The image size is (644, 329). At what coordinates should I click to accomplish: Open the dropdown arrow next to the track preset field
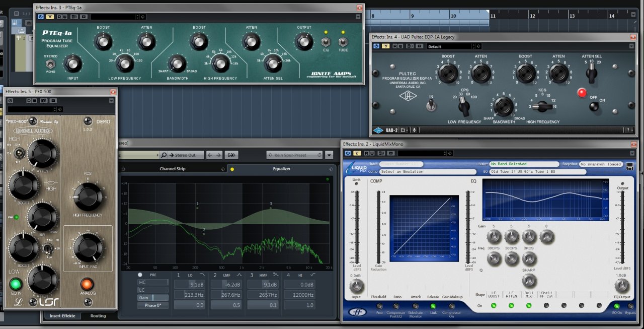(x=329, y=155)
